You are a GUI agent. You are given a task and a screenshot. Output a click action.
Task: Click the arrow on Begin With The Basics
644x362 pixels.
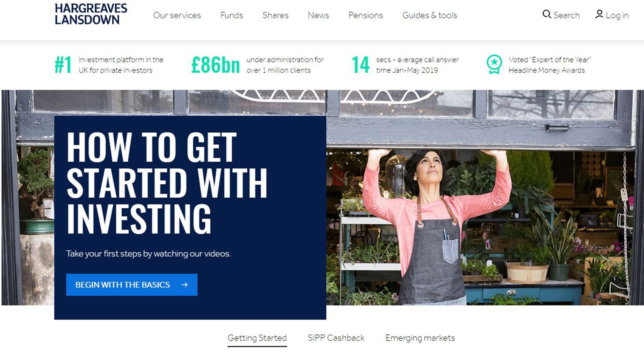tap(185, 285)
